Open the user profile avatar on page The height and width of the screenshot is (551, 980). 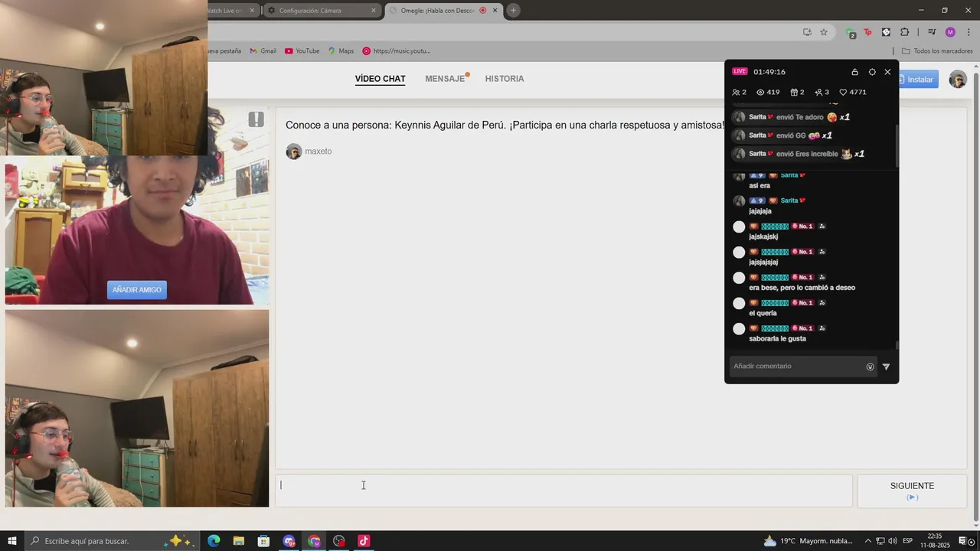[x=958, y=80]
